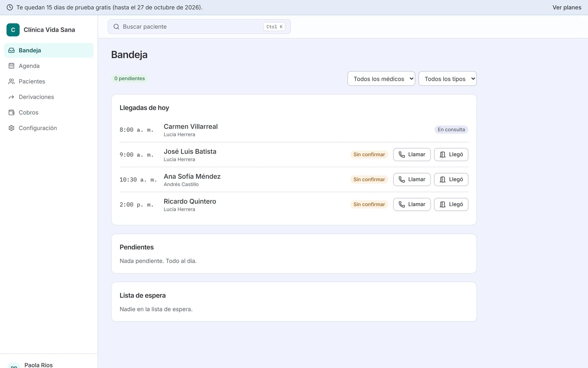Click Sin confirmar badge for Ana Sofía Méndez
The width and height of the screenshot is (588, 368).
click(369, 180)
